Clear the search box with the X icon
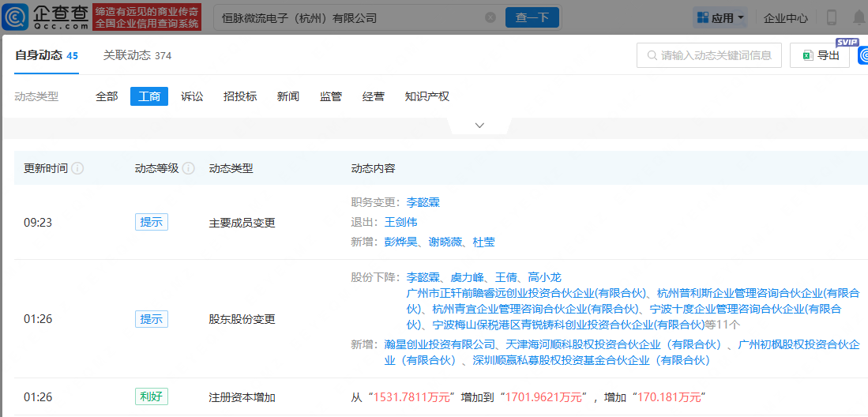 pyautogui.click(x=490, y=17)
